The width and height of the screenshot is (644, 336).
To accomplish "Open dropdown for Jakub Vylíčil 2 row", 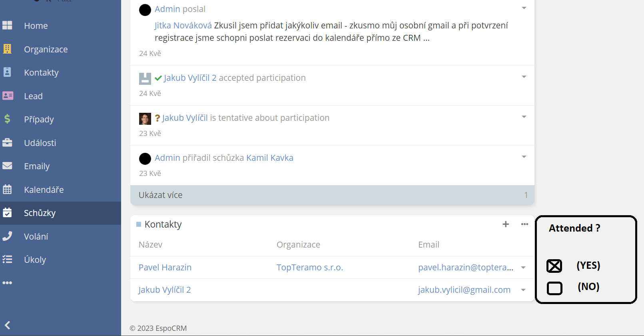I will 523,290.
